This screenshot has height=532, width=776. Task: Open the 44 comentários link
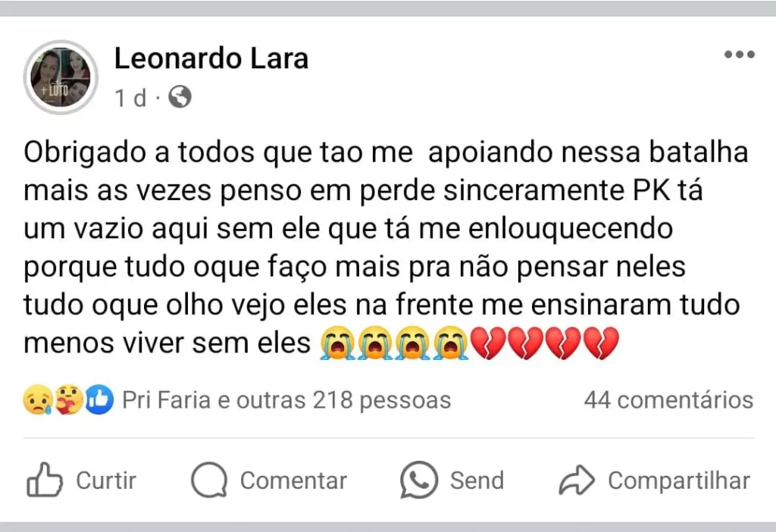click(668, 399)
